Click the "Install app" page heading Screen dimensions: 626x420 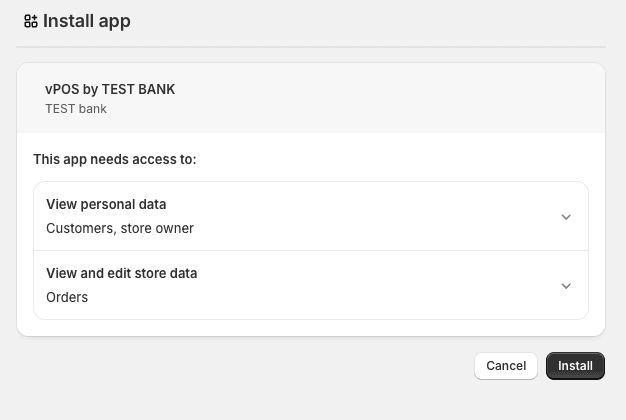[87, 21]
